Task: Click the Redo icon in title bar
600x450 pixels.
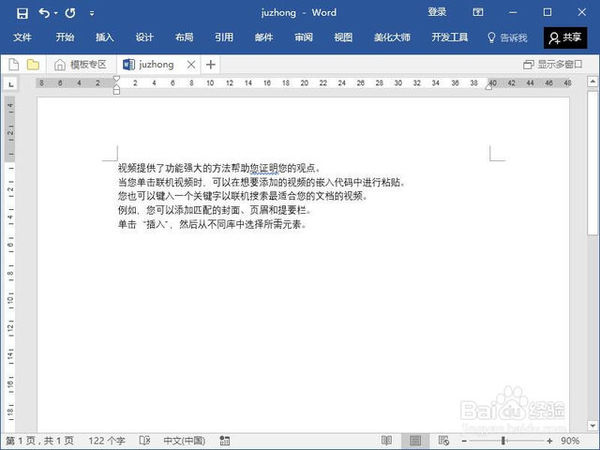Action: (x=70, y=13)
